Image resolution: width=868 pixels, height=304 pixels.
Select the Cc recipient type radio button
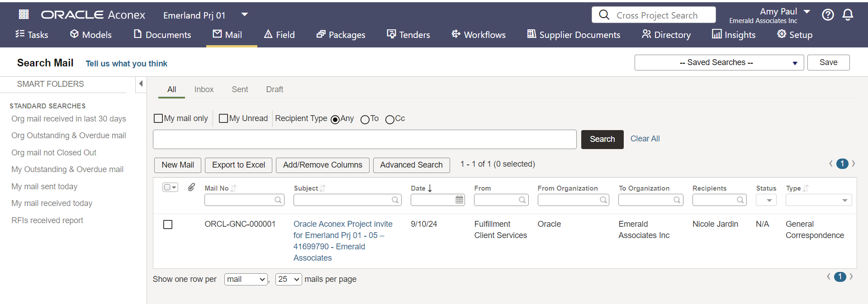(x=389, y=119)
